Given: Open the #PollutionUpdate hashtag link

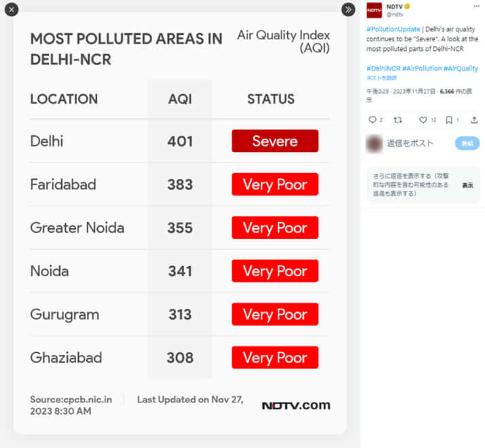Looking at the screenshot, I should tap(393, 29).
